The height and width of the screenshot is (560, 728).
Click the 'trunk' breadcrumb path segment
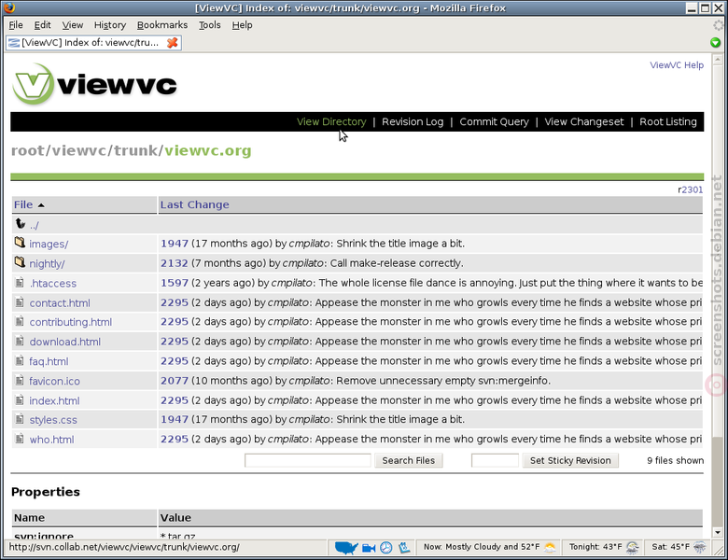pos(135,150)
